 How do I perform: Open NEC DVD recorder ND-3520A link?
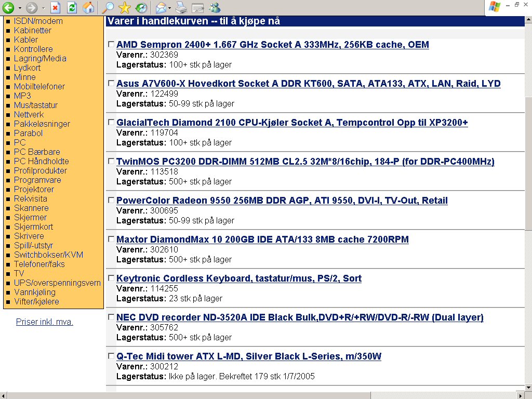[x=300, y=317]
